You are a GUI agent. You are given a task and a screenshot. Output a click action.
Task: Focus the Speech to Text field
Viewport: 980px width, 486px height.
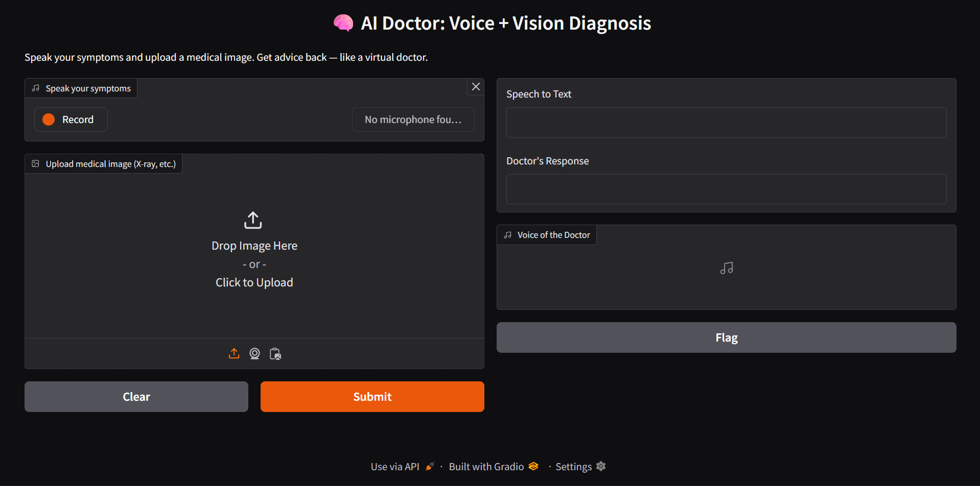coord(726,123)
